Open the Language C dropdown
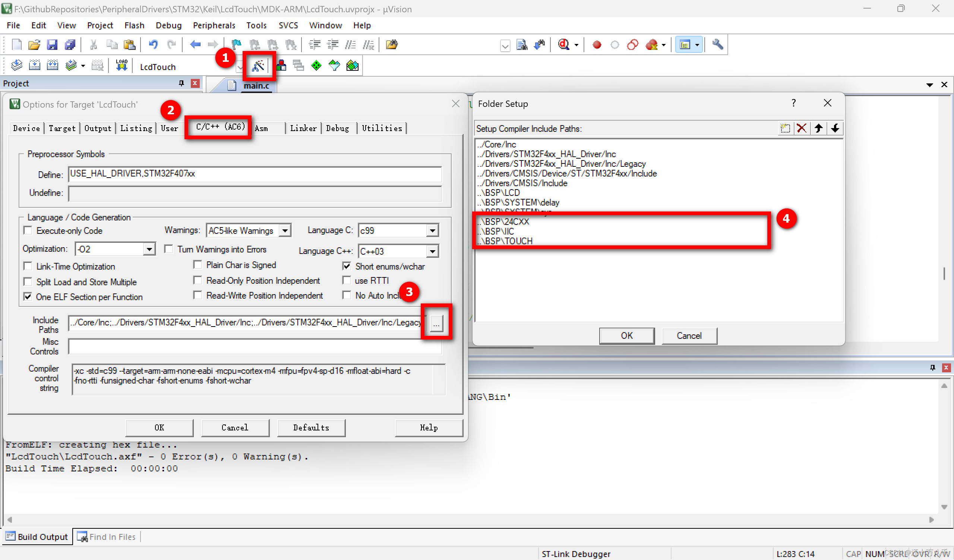This screenshot has height=560, width=954. click(432, 230)
